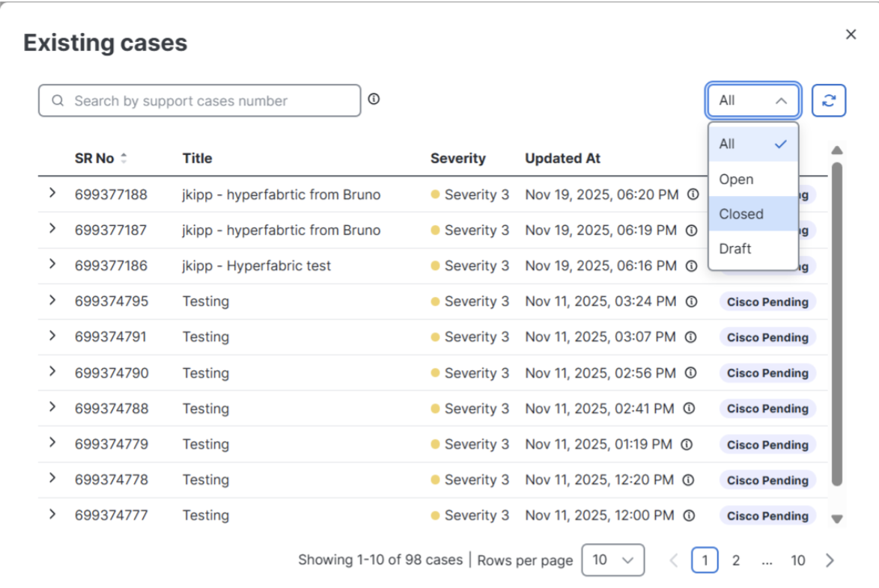Click info icon next to search field

pos(374,99)
